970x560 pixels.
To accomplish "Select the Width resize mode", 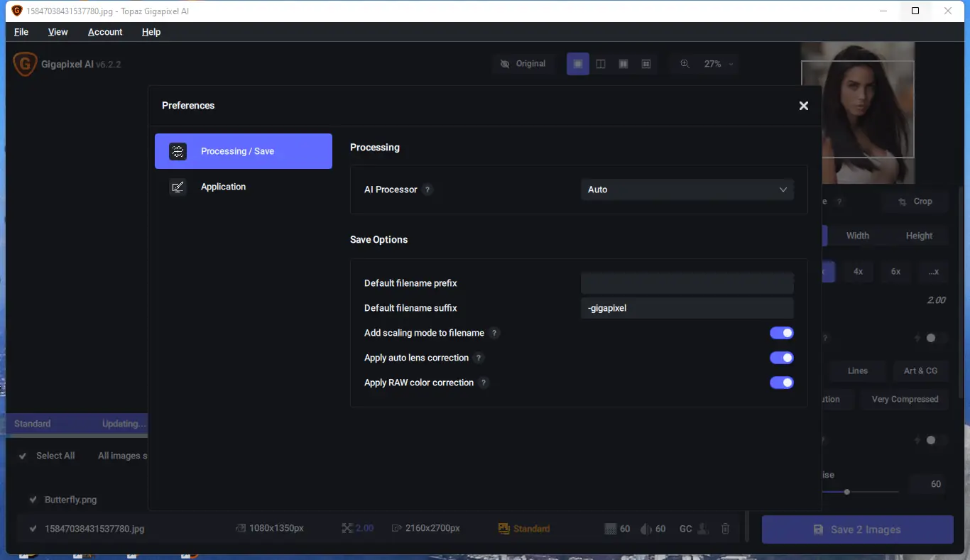I will coord(858,236).
